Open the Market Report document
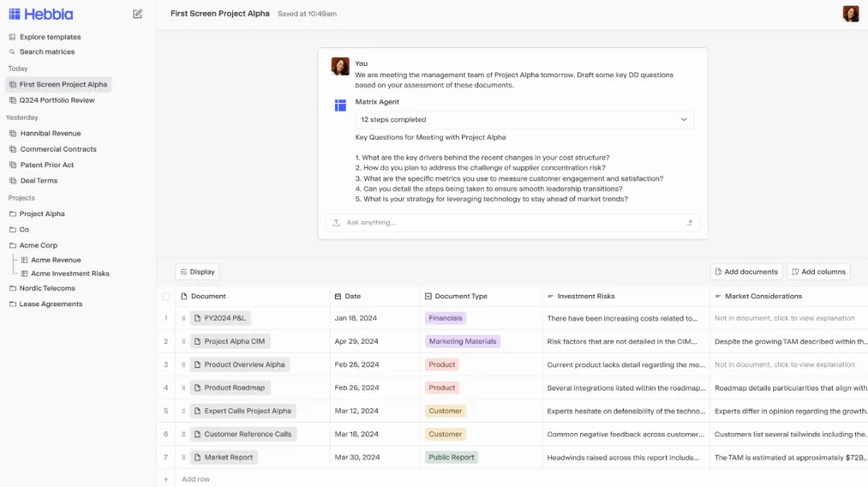 coord(224,458)
